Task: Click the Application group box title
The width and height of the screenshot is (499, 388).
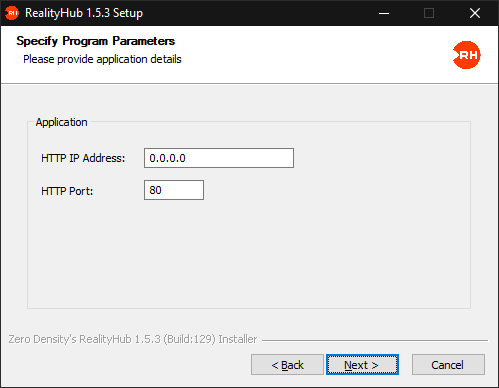Action: point(61,122)
